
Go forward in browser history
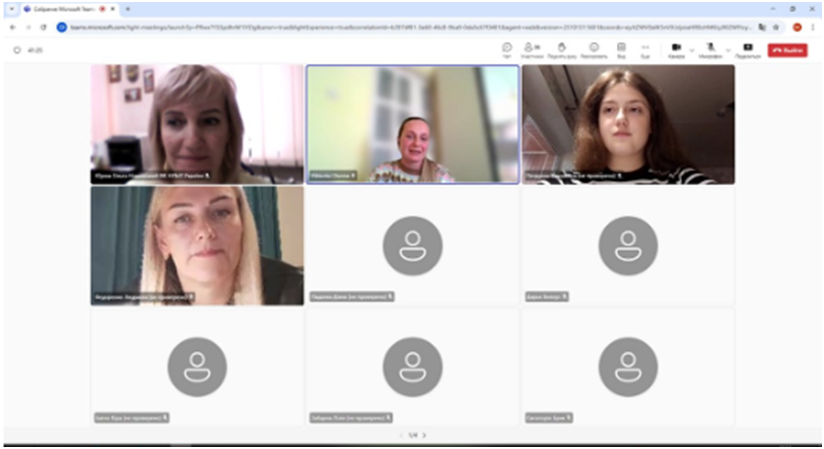point(28,27)
